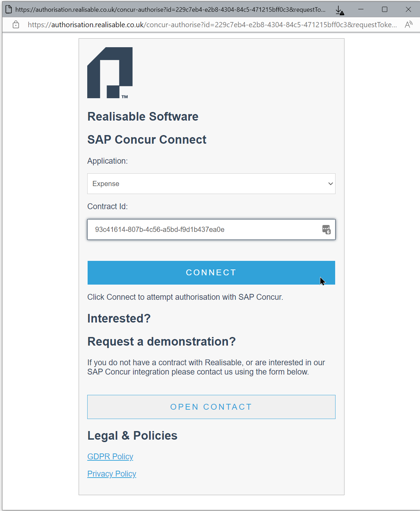The width and height of the screenshot is (420, 511).
Task: Open the downloads icon with warning badge
Action: click(x=340, y=10)
